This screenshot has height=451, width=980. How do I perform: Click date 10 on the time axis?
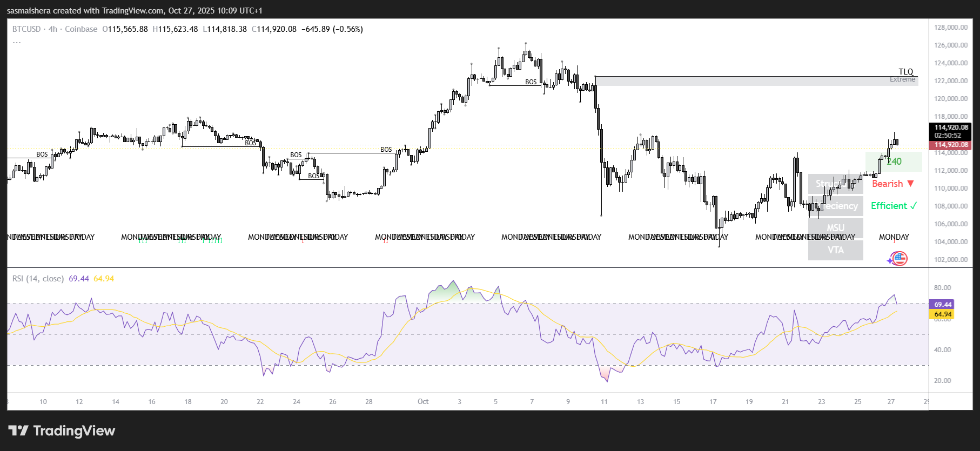coord(43,402)
